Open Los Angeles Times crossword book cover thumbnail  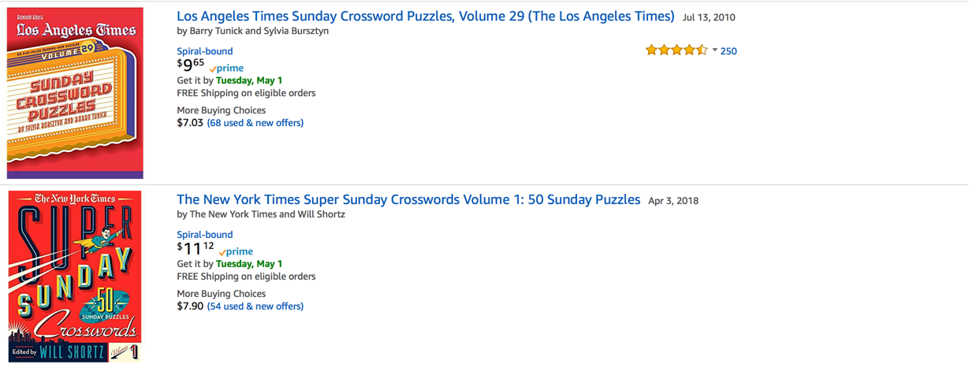tap(75, 93)
